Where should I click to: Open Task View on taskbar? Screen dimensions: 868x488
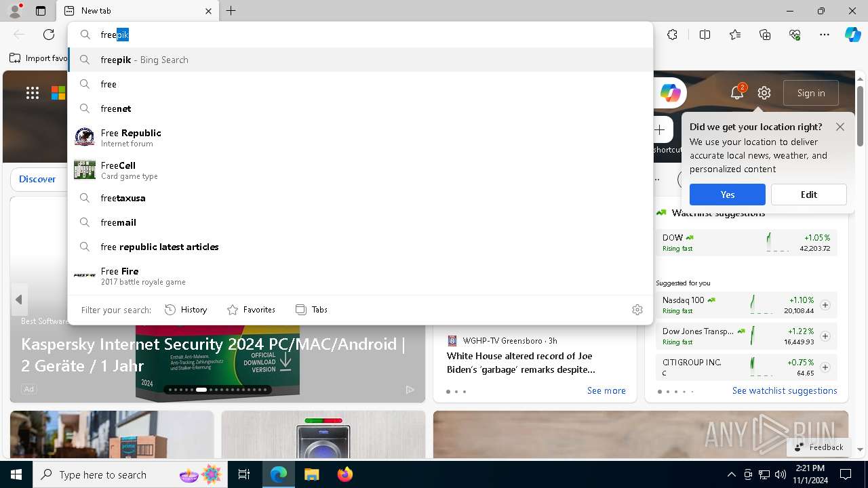(244, 474)
